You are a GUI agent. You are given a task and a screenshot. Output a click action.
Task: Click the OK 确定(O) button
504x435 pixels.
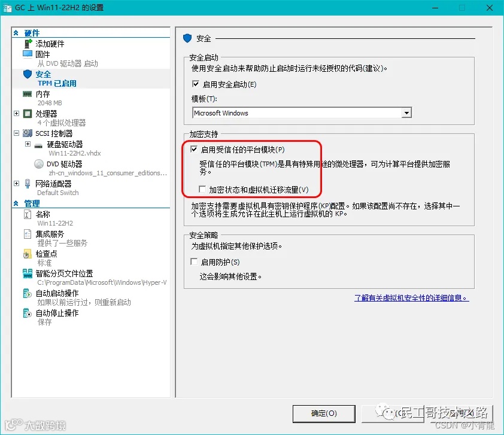click(x=324, y=414)
